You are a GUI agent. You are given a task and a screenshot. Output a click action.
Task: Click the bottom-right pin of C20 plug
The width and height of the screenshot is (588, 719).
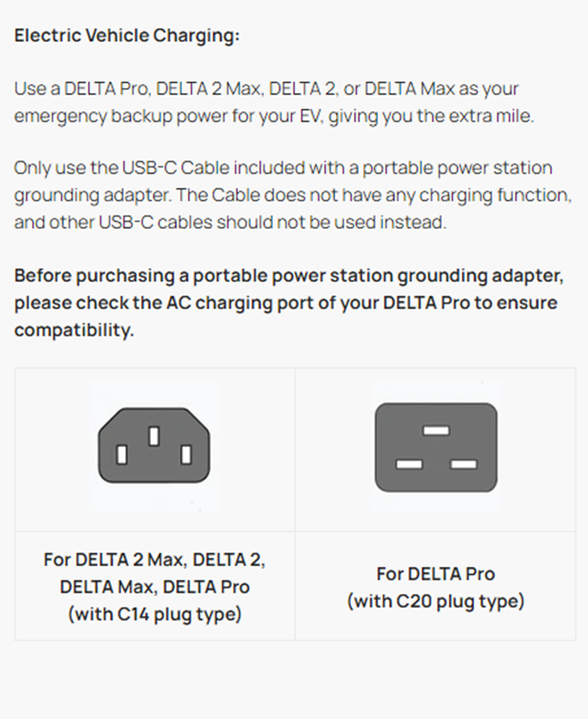(x=464, y=464)
